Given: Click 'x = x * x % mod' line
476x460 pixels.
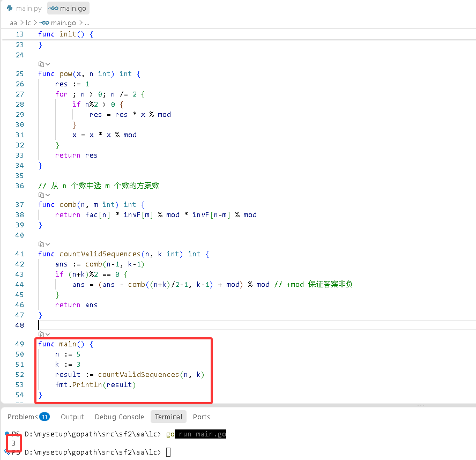Looking at the screenshot, I should coord(105,135).
